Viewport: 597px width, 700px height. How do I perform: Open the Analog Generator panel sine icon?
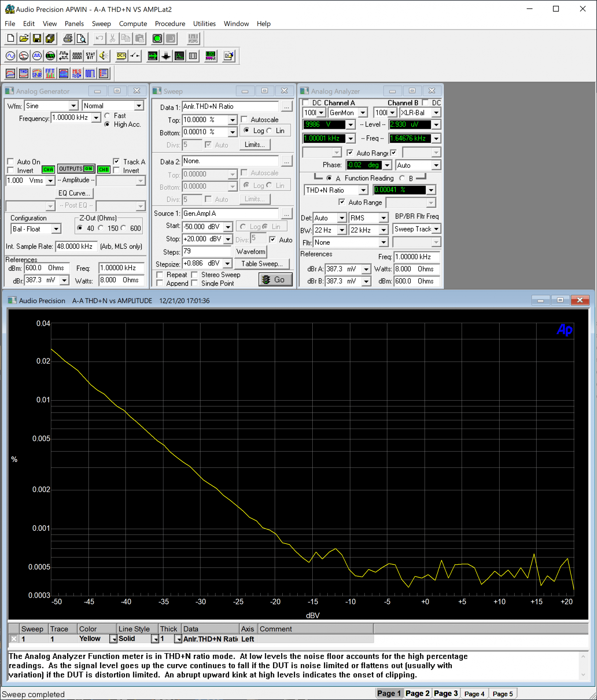point(11,56)
